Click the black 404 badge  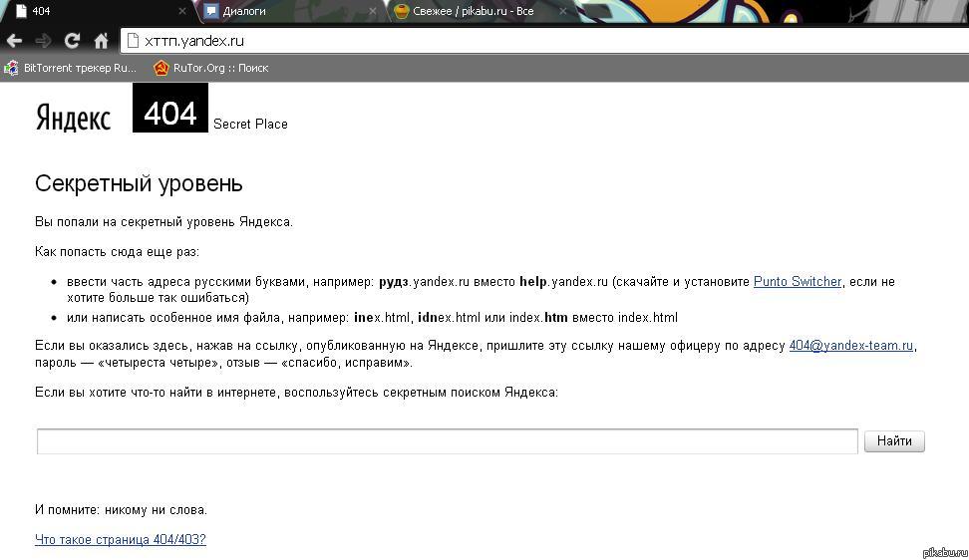(169, 108)
